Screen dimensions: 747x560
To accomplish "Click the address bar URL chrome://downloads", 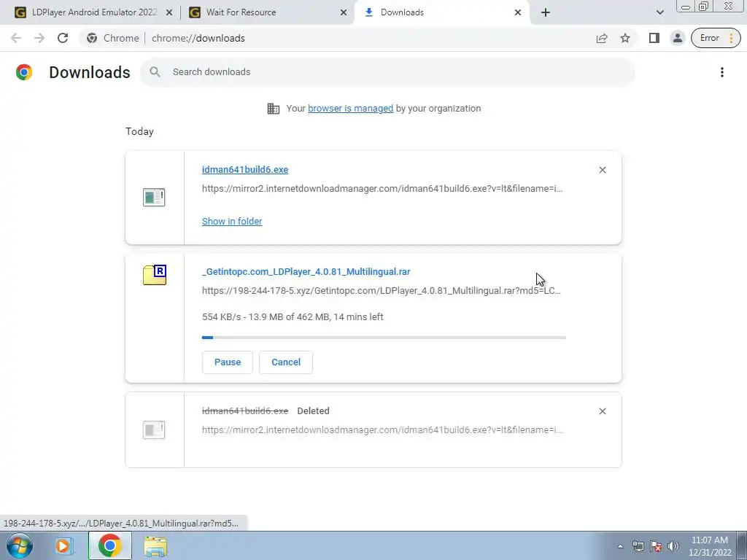I will 198,38.
